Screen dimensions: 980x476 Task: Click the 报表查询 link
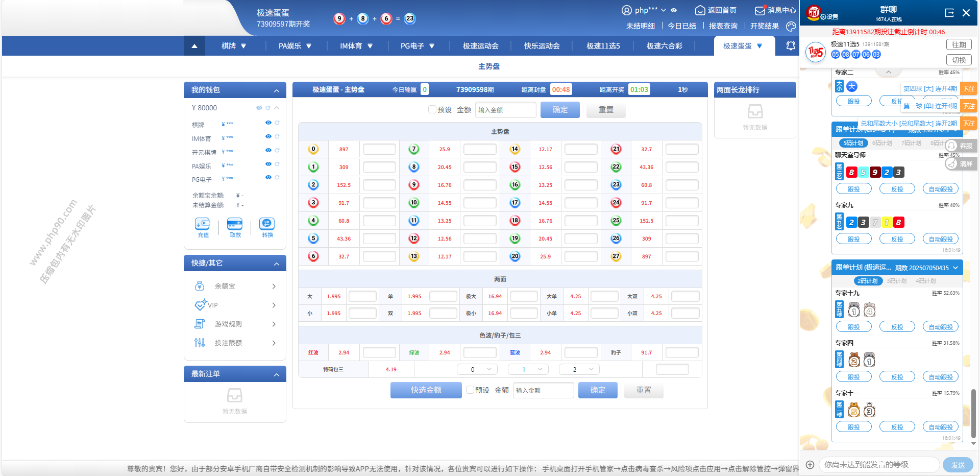[x=723, y=26]
